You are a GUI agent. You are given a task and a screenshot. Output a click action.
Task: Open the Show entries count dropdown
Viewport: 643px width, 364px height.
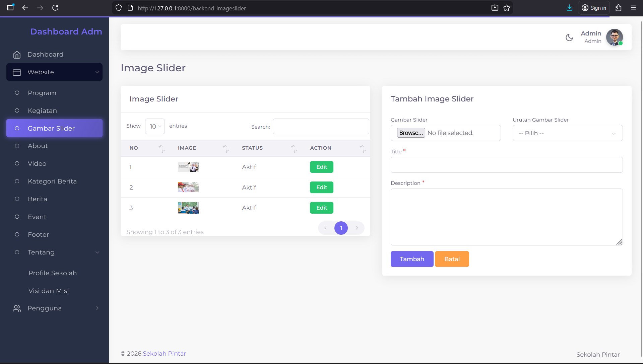point(155,126)
